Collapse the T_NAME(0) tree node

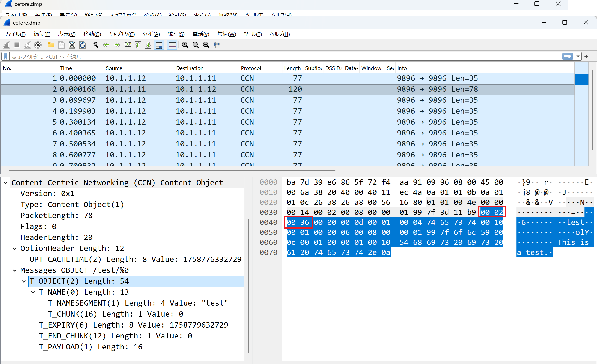tap(33, 292)
